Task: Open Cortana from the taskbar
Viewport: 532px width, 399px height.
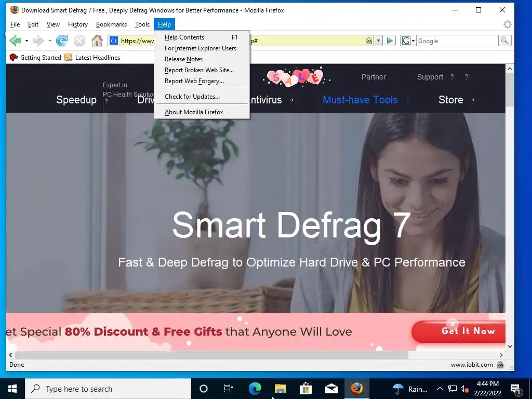Action: [203, 389]
